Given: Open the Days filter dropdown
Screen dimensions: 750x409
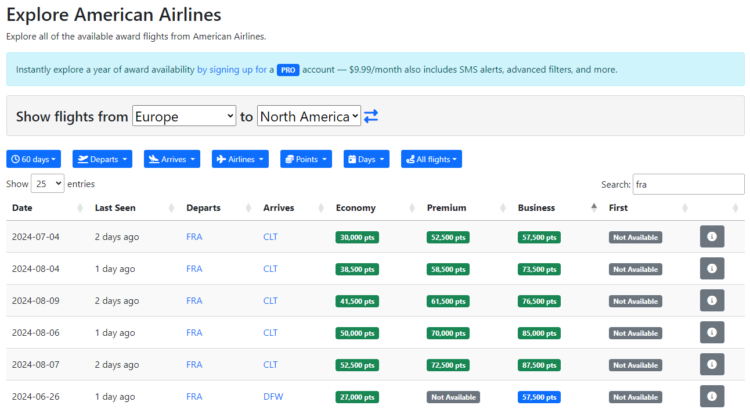Looking at the screenshot, I should pos(366,159).
